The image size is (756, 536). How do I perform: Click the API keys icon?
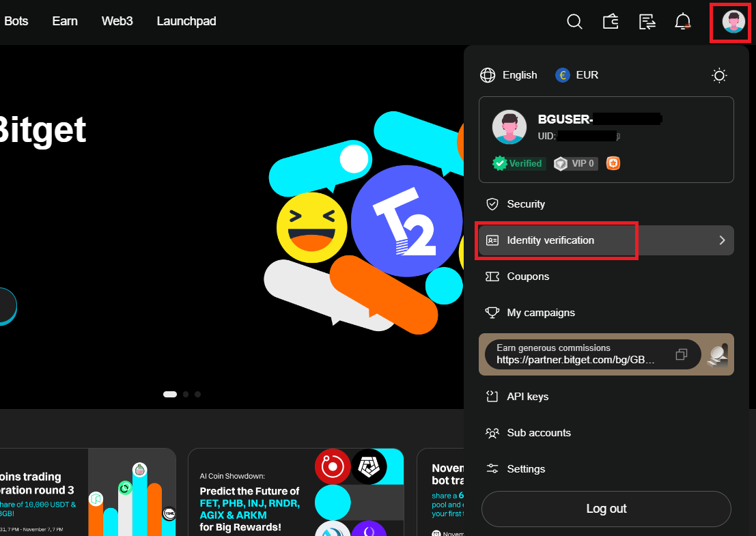[x=492, y=396]
